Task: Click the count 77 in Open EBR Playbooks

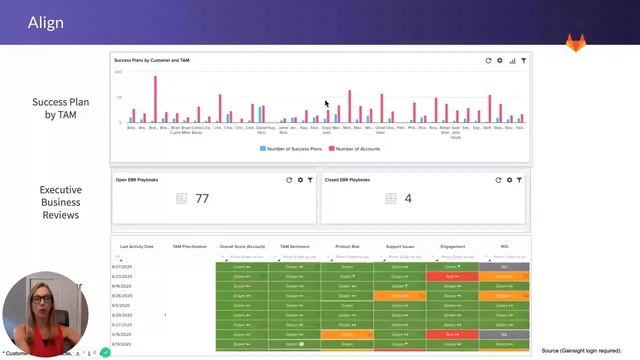Action: point(202,199)
